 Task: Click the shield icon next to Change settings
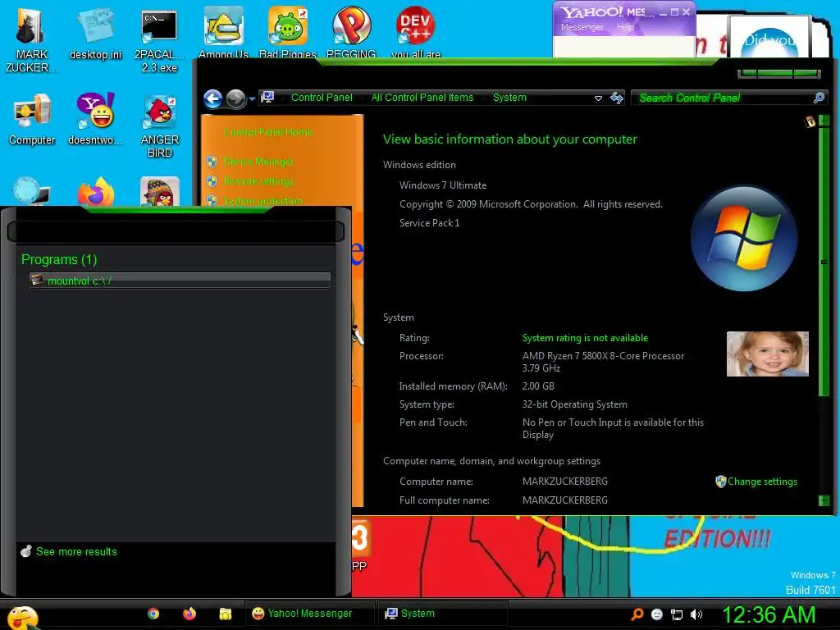pos(720,482)
